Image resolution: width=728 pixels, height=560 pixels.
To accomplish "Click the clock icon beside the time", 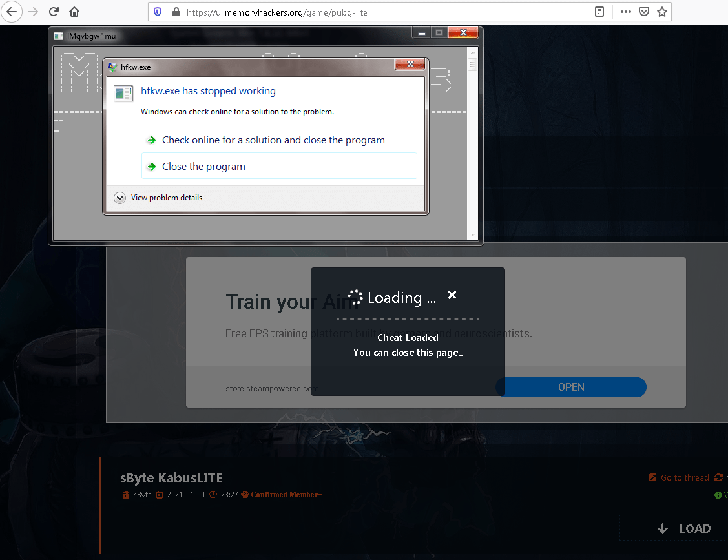I will coord(213,495).
